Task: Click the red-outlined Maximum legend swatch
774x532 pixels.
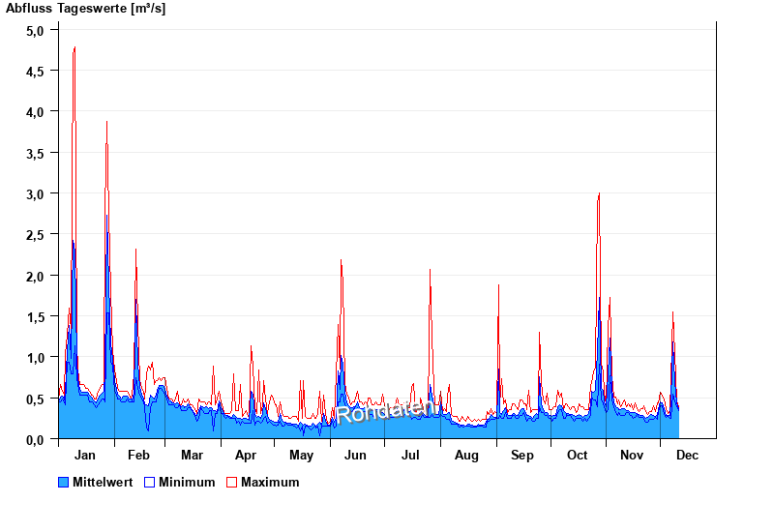Action: click(231, 483)
